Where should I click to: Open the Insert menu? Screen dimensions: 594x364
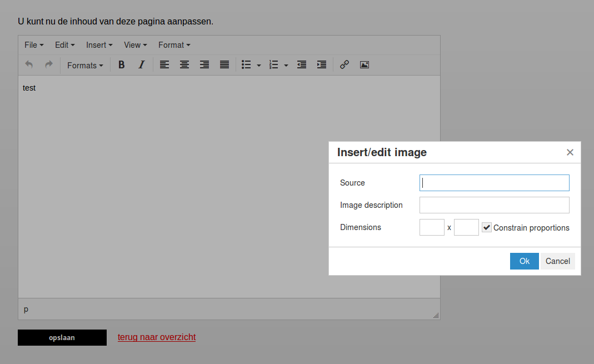click(99, 45)
